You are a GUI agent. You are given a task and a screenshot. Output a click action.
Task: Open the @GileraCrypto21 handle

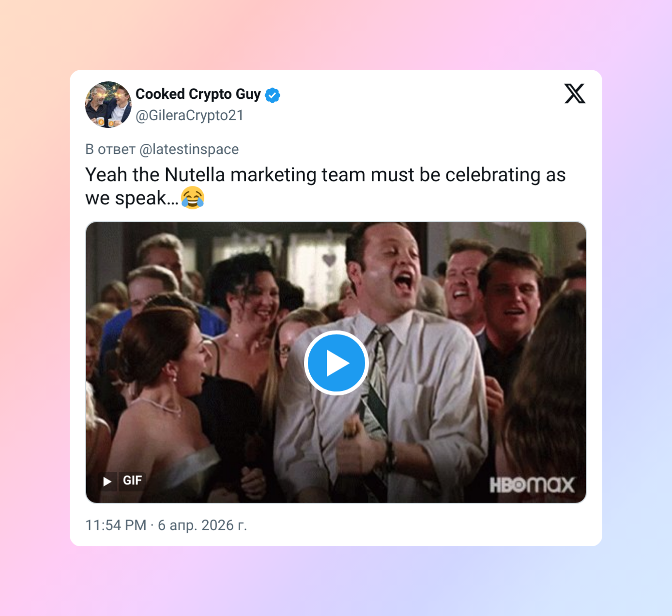pos(189,116)
